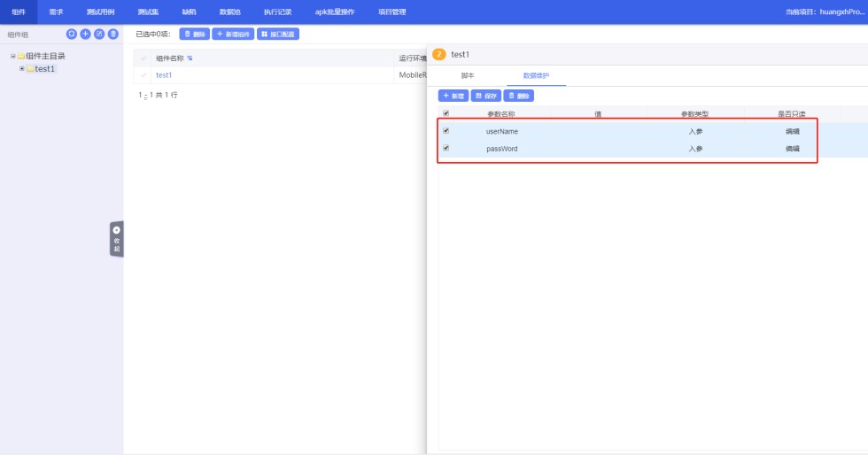
Task: Open the 测试用例 menu in top navigation
Action: tap(100, 12)
